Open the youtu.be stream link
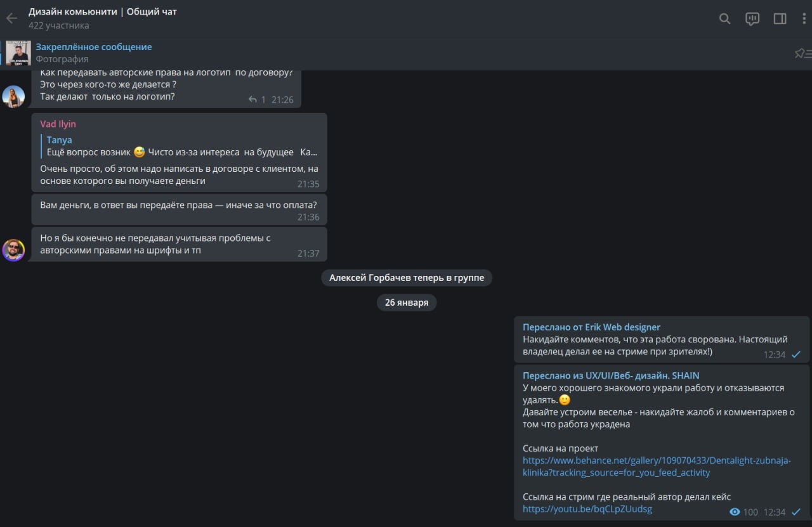Image resolution: width=812 pixels, height=527 pixels. pyautogui.click(x=587, y=509)
